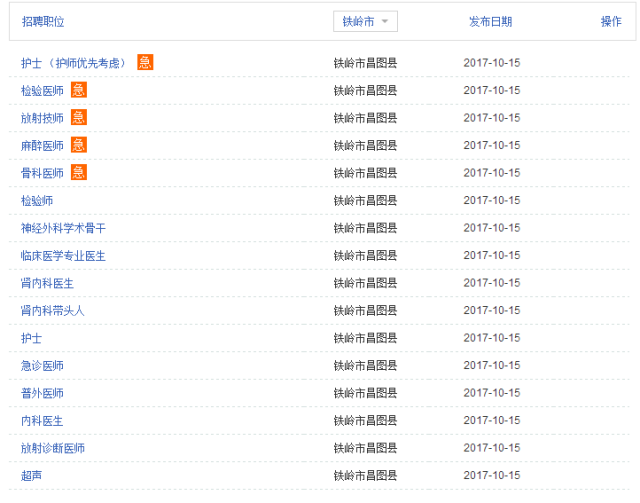View the 临床医学专业医生 position
Image resolution: width=640 pixels, height=503 pixels.
click(x=63, y=256)
